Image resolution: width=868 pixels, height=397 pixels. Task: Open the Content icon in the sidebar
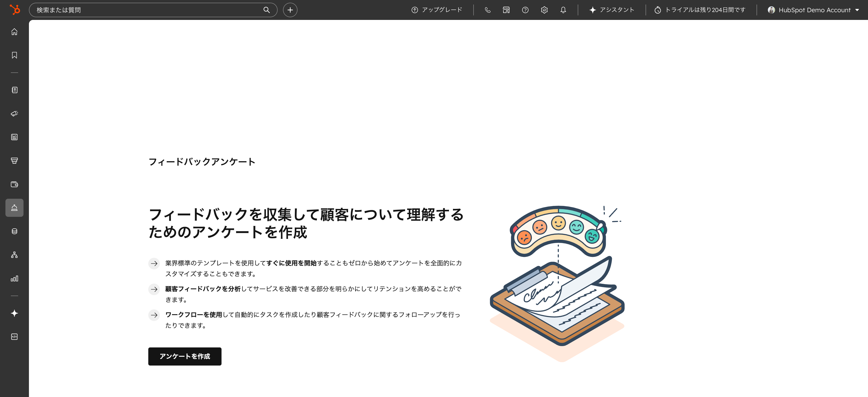coord(14,137)
